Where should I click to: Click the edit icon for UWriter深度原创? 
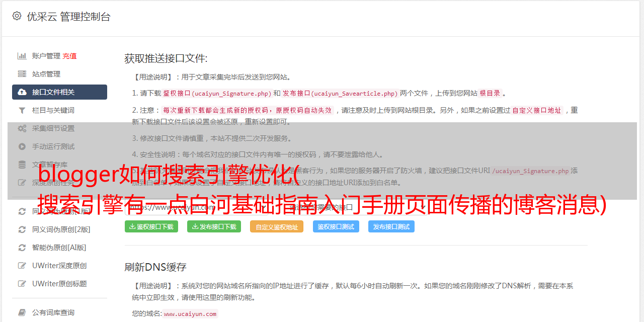(22, 266)
